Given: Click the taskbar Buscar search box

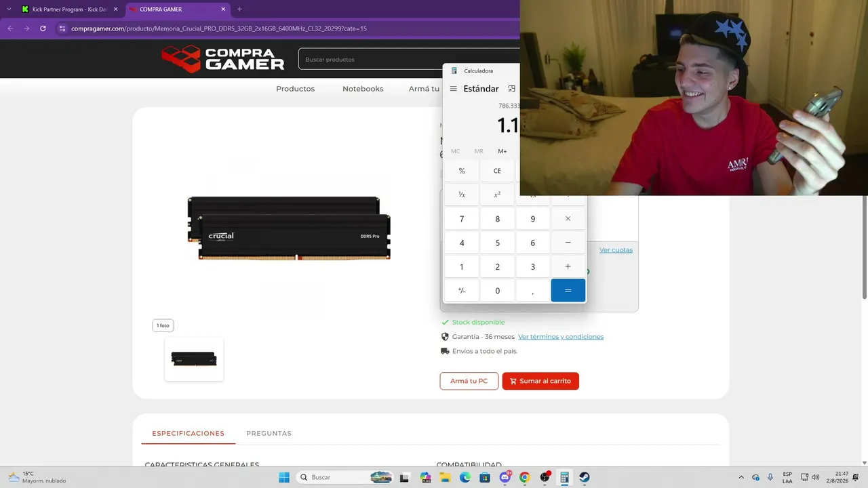Looking at the screenshot, I should tap(346, 477).
